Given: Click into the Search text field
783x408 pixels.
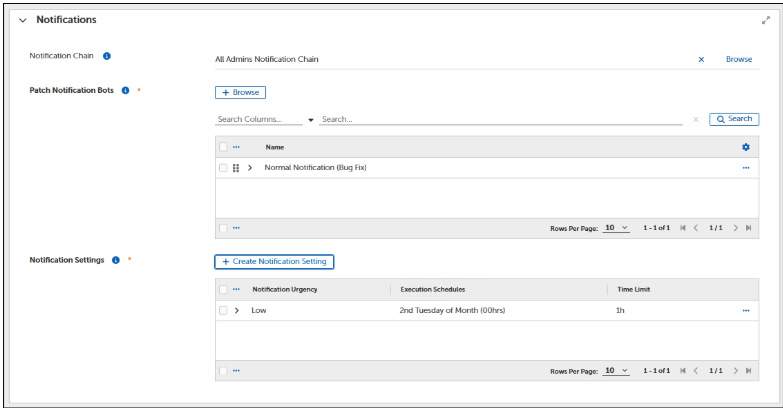Looking at the screenshot, I should pyautogui.click(x=500, y=119).
